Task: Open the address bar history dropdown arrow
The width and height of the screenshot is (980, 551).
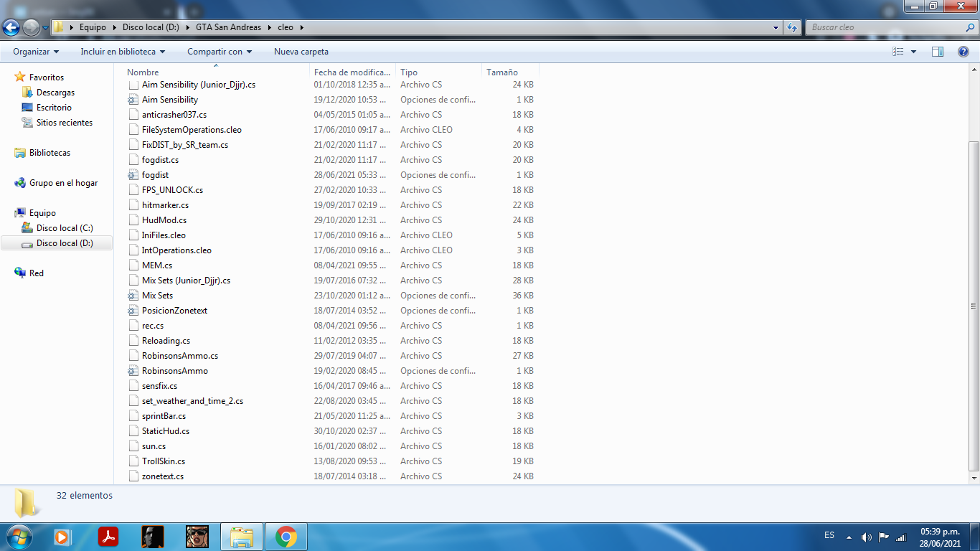Action: 776,27
